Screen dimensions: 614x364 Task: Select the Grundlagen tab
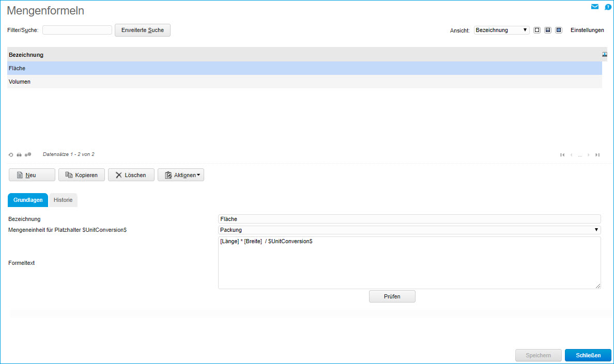tap(28, 200)
